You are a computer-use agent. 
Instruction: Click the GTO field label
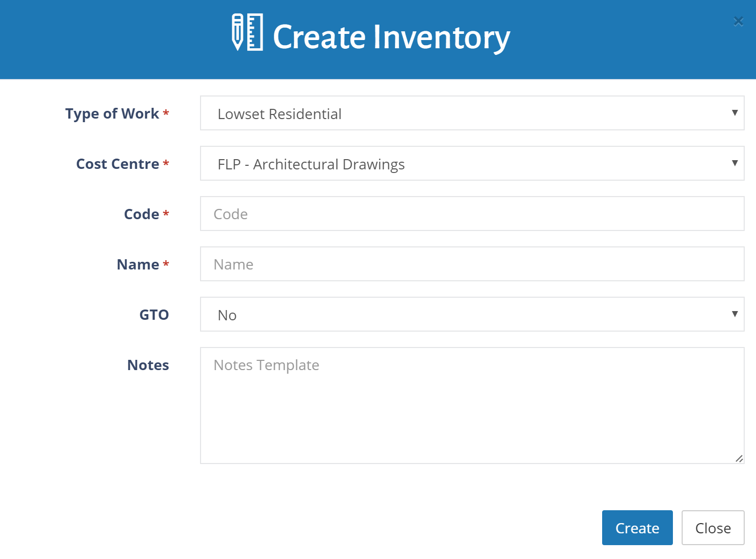tap(154, 314)
